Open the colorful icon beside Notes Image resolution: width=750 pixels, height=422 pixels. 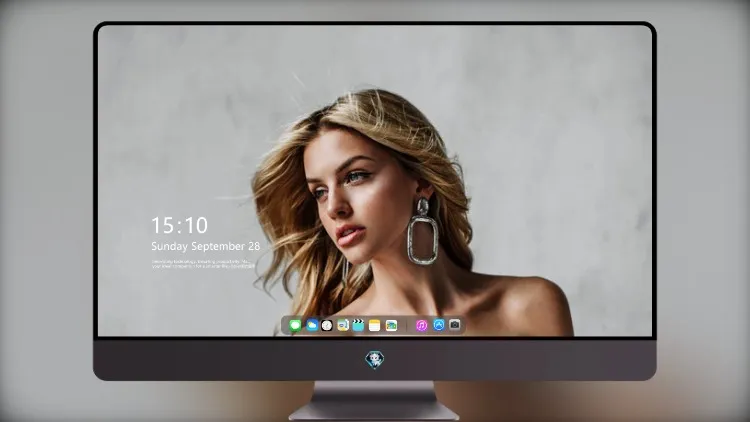391,325
